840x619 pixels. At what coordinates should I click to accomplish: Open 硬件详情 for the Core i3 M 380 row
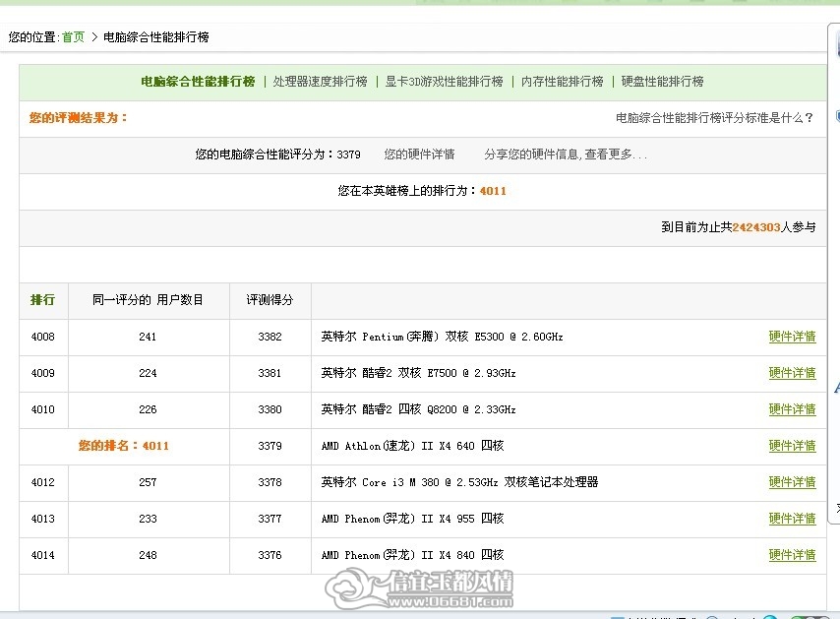pos(793,482)
